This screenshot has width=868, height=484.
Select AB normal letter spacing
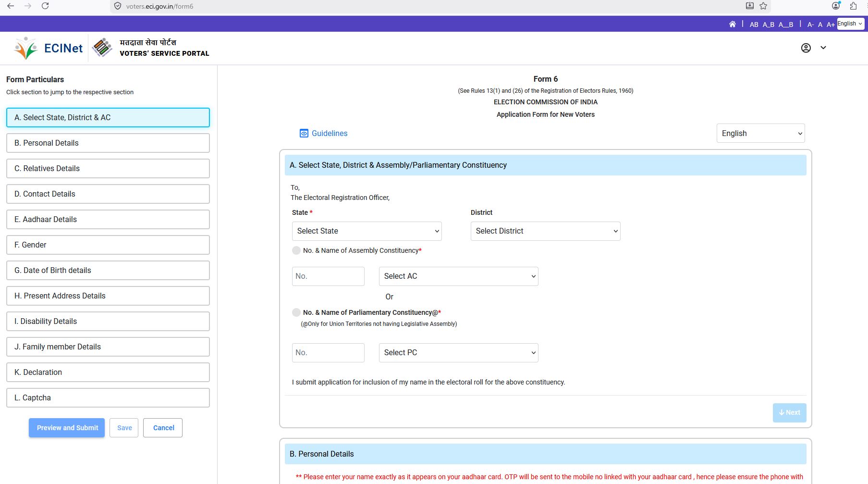tap(754, 25)
